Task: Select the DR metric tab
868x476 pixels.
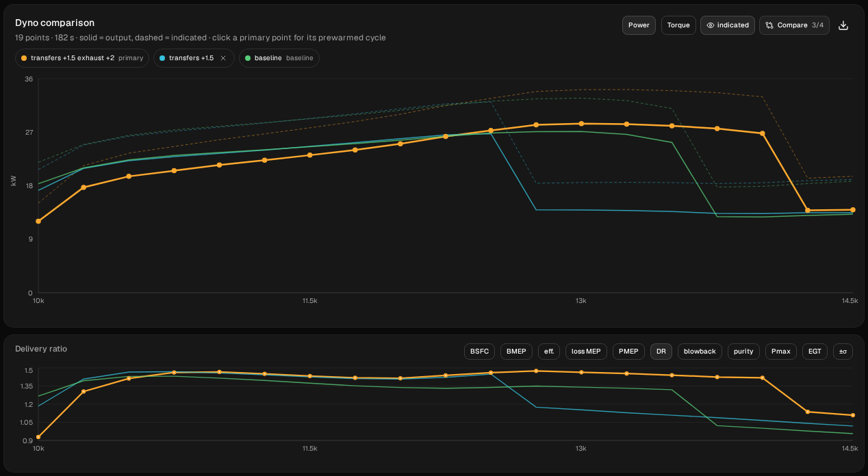Action: (661, 352)
